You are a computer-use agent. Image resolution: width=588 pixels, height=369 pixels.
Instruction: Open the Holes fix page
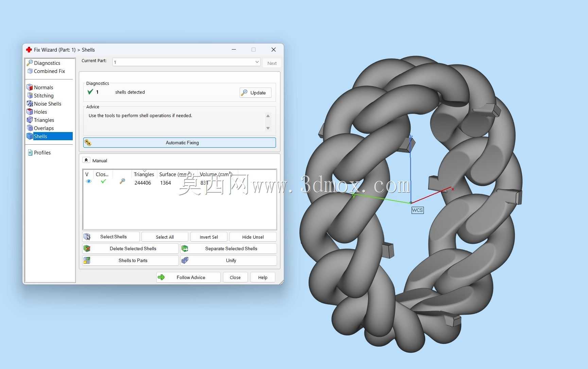40,112
